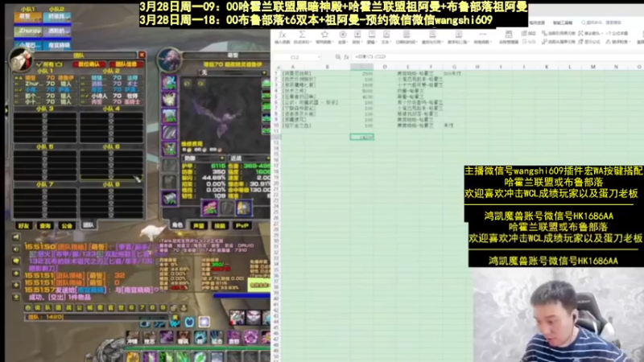
Task: Click cell with value 2500 in row 1
Action: (361, 74)
